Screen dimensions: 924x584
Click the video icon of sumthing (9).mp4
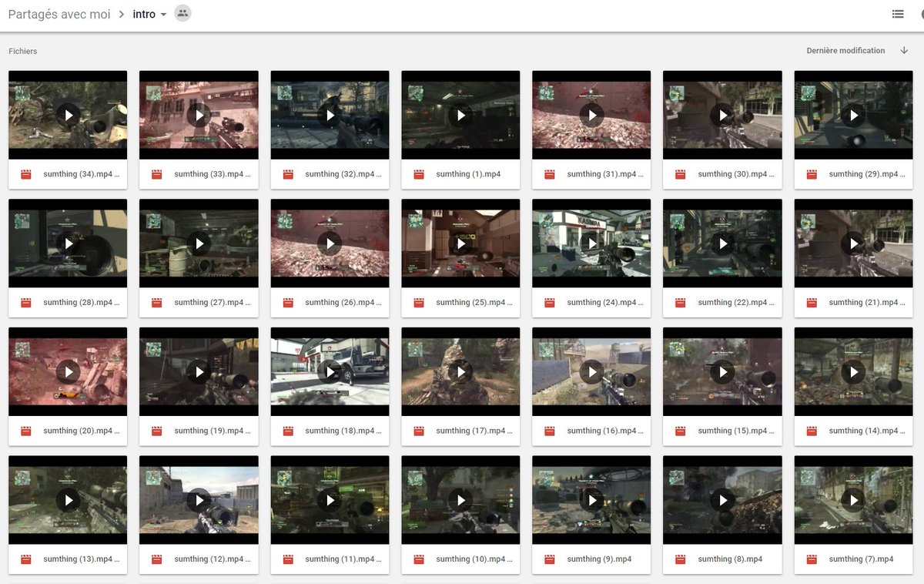click(550, 559)
